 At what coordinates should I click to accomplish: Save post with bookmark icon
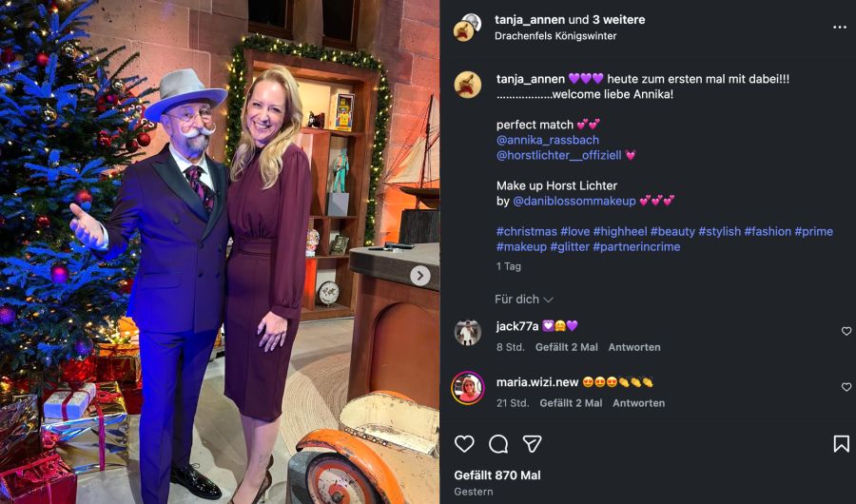click(841, 444)
